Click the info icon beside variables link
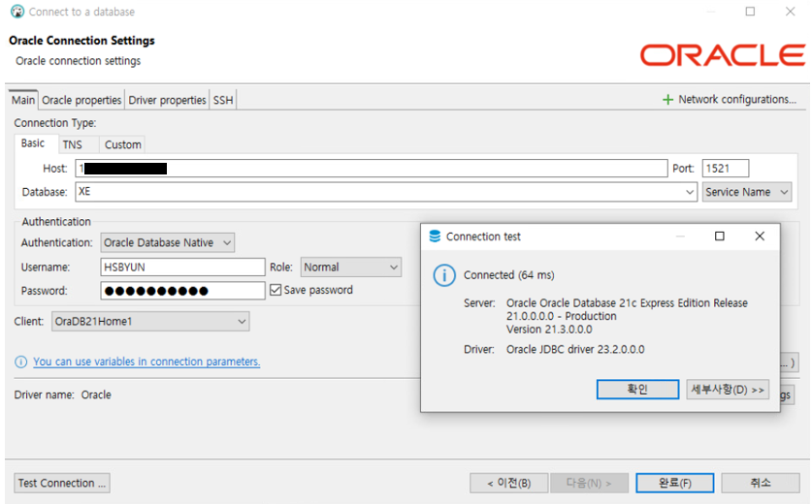This screenshot has height=504, width=812. pos(20,362)
